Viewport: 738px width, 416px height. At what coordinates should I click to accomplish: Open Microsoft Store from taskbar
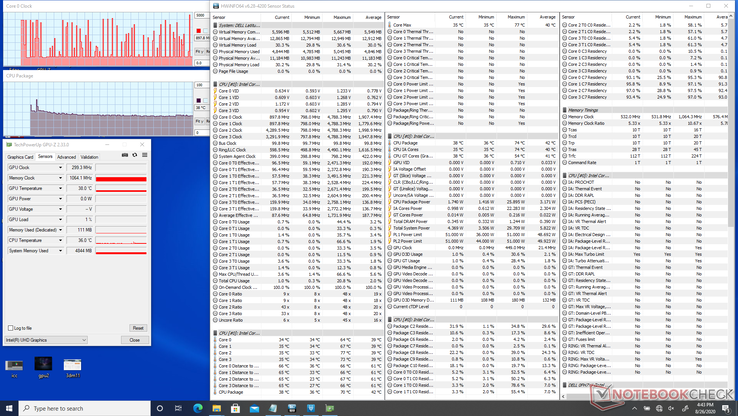[235, 408]
